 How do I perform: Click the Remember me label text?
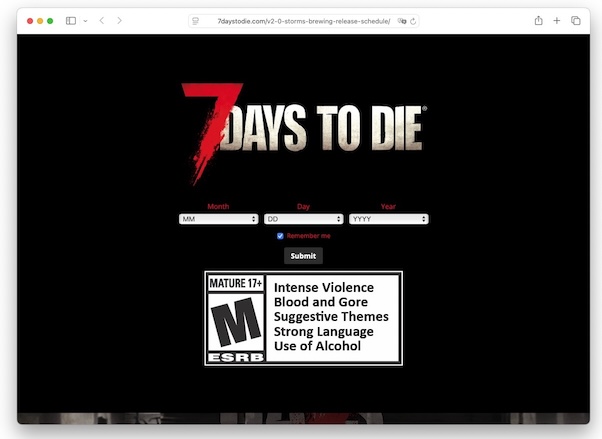pos(308,236)
